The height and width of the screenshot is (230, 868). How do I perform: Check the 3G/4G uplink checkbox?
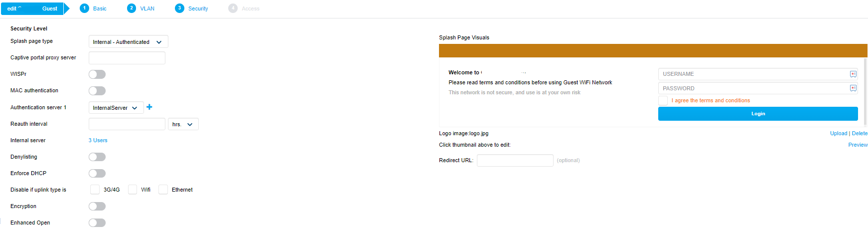(95, 190)
